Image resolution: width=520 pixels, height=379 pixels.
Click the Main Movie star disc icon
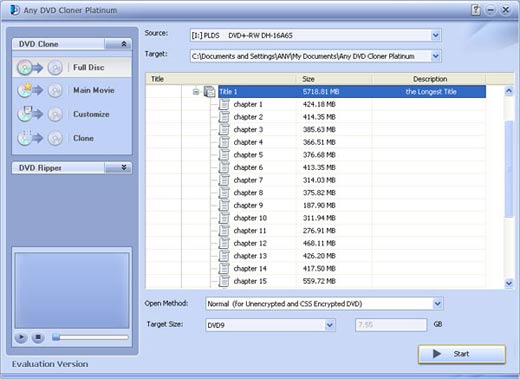click(x=40, y=90)
